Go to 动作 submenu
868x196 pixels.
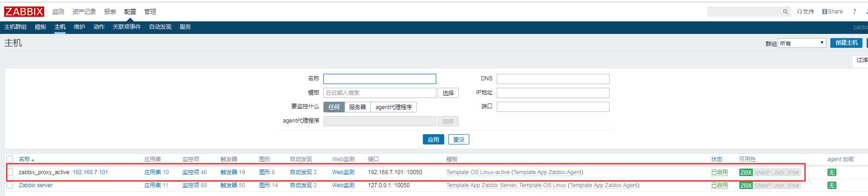[x=99, y=27]
